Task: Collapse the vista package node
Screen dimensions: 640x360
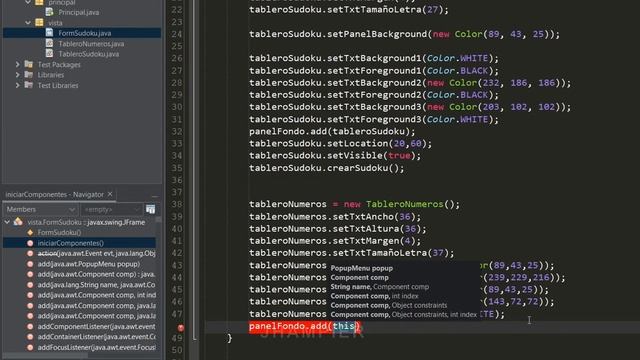Action: pyautogui.click(x=28, y=22)
